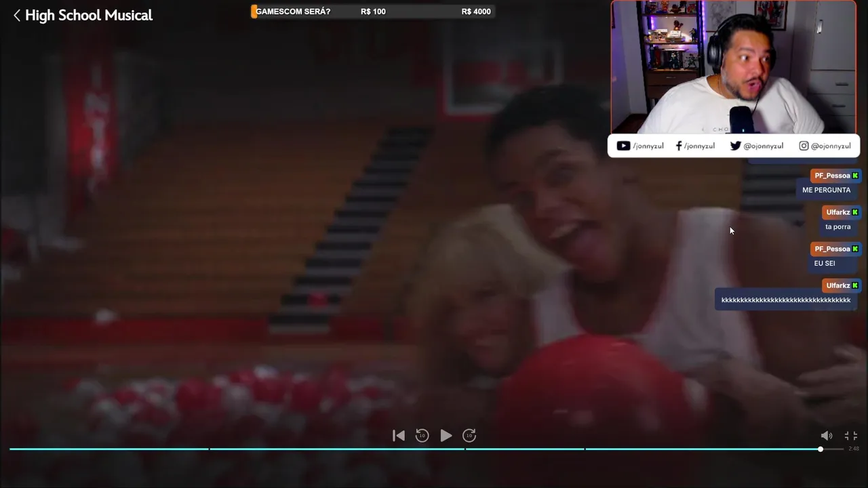Exit fullscreen mode
The height and width of the screenshot is (488, 868).
point(851,436)
